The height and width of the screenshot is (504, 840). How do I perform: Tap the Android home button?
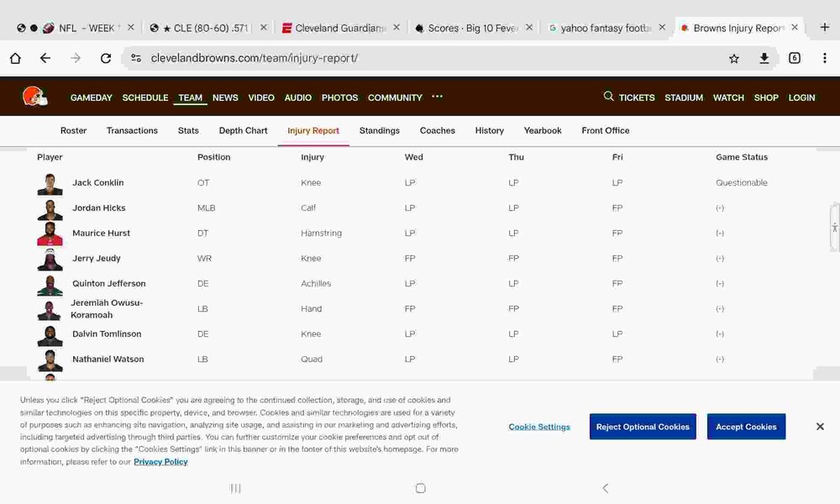click(421, 488)
